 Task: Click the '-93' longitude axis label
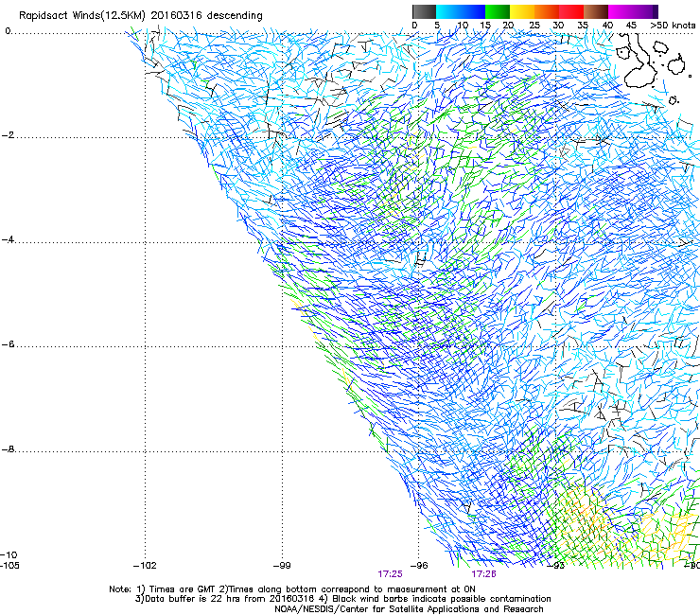(556, 566)
